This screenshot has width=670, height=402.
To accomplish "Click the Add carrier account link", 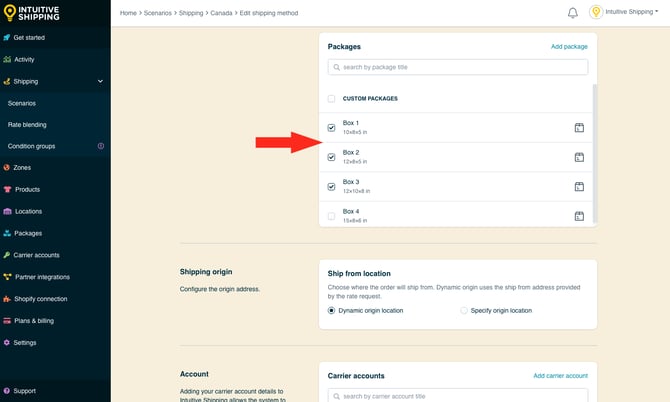I will [560, 376].
